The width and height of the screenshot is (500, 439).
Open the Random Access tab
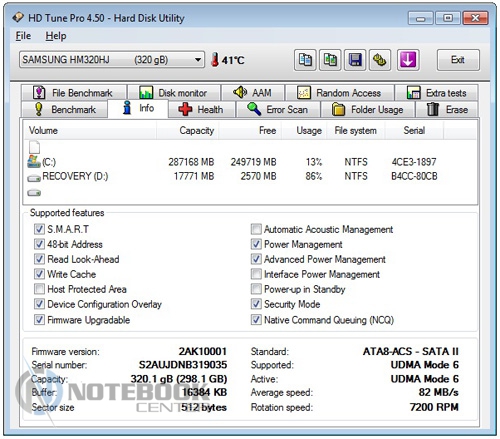(x=339, y=93)
